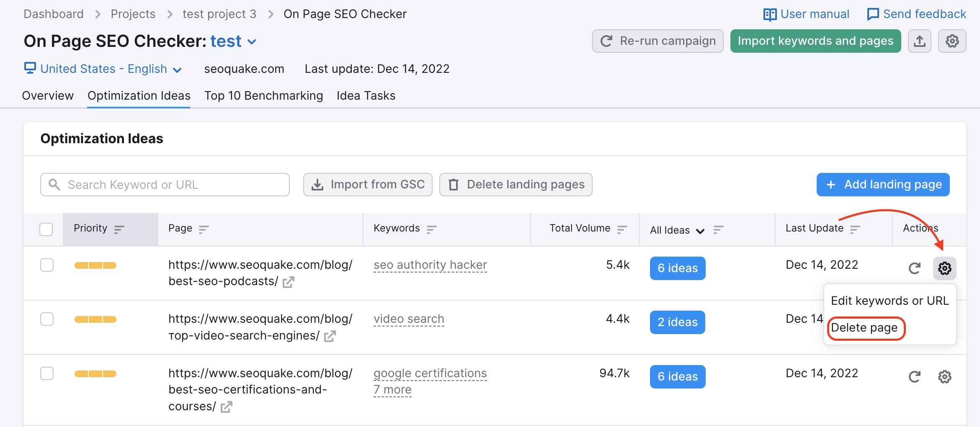Toggle the select-all checkbox in table header
The image size is (980, 427).
[x=46, y=229]
